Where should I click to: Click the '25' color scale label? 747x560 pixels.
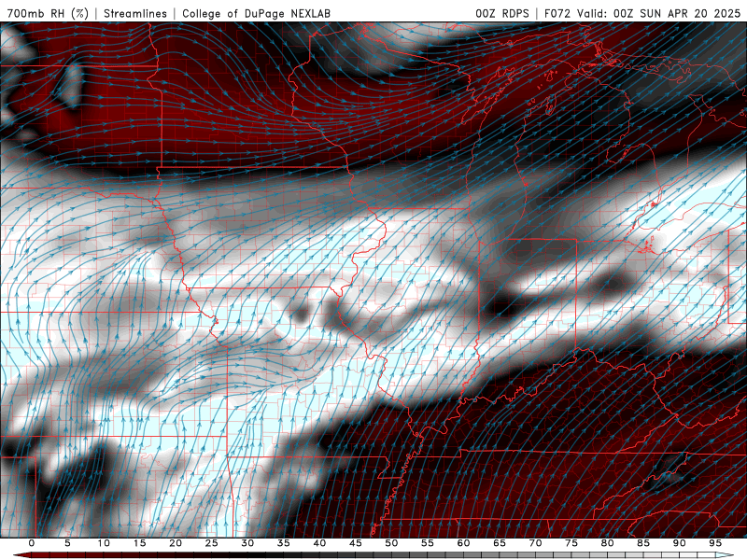pos(212,543)
